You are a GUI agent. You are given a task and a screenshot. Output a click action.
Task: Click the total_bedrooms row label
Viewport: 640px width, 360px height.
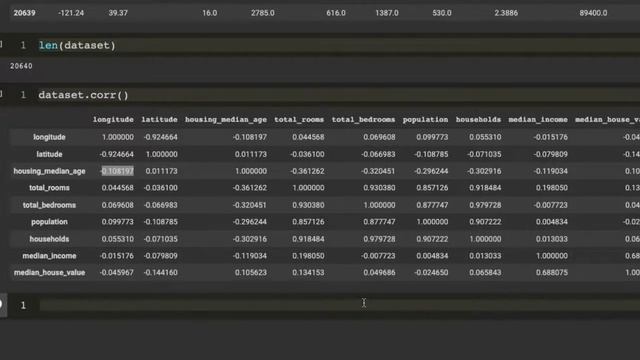tap(49, 205)
